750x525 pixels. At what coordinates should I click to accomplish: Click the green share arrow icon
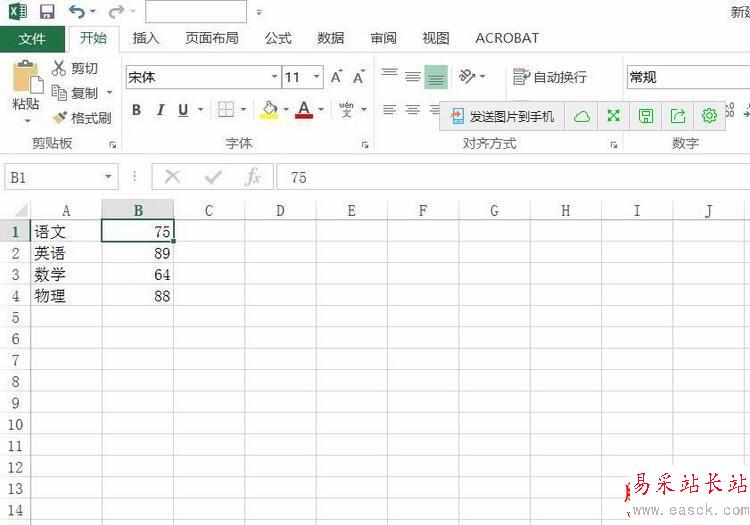pyautogui.click(x=678, y=116)
